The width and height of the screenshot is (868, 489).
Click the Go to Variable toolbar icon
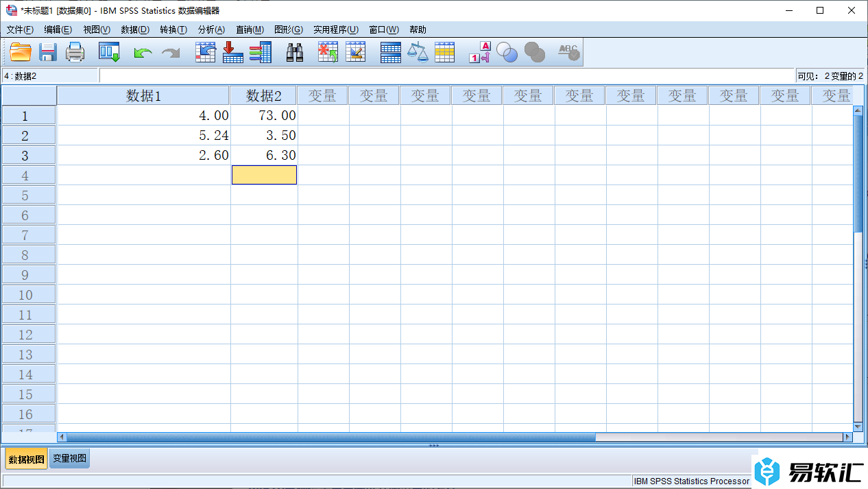point(233,52)
